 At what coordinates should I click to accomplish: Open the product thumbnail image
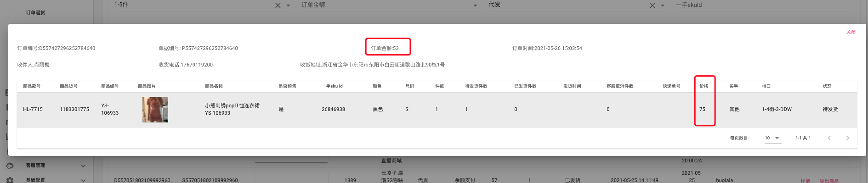[155, 110]
